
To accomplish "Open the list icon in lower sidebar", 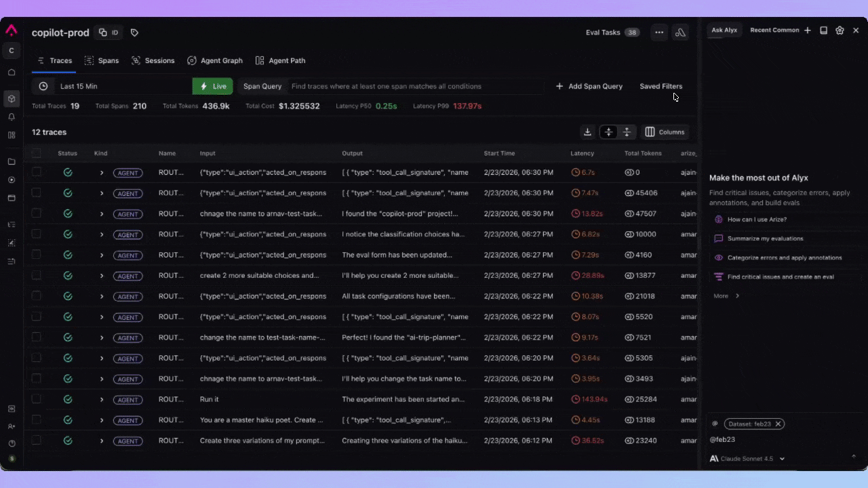I will point(12,224).
